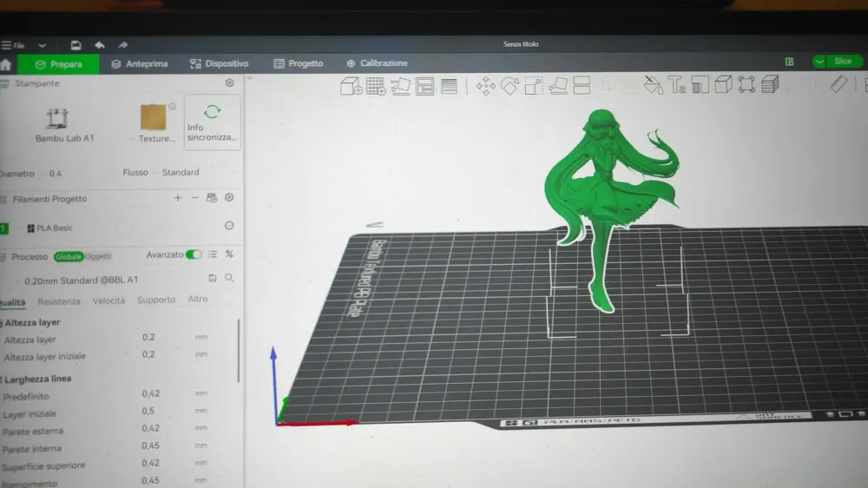Click the Save project icon
Image resolution: width=868 pixels, height=488 pixels.
(76, 45)
